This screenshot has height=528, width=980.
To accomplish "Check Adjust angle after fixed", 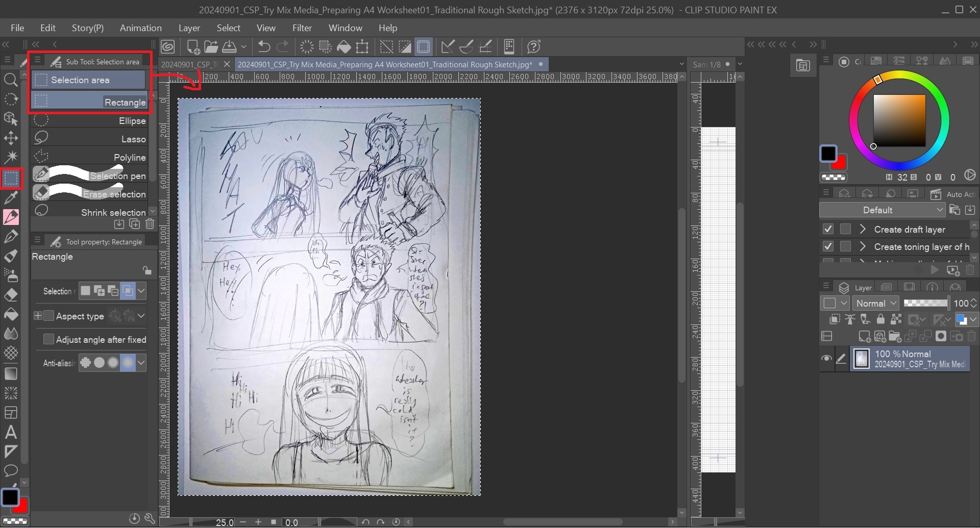I will (x=49, y=340).
